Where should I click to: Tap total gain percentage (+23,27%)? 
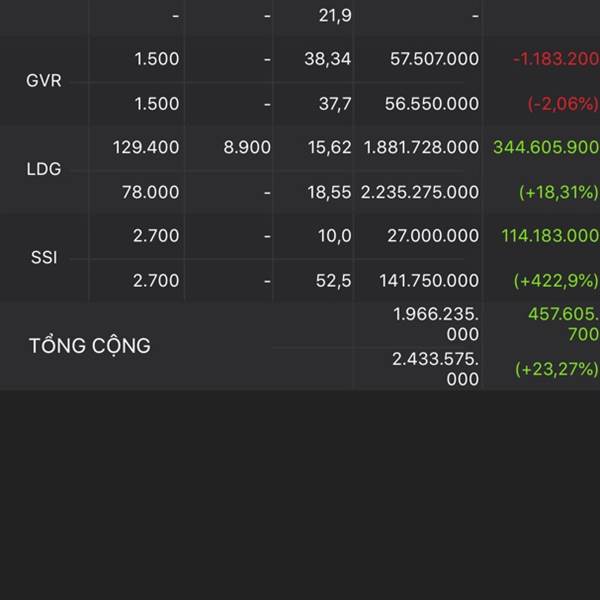coord(557,369)
